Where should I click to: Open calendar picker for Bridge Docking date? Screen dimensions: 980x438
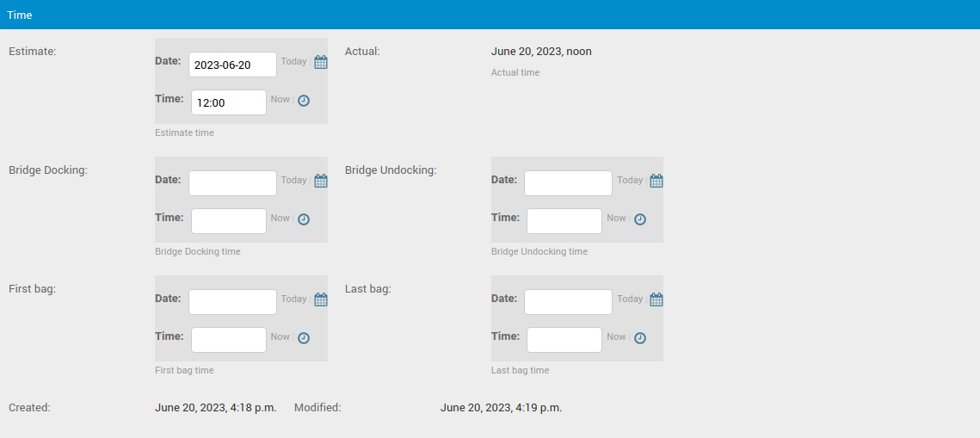tap(321, 181)
